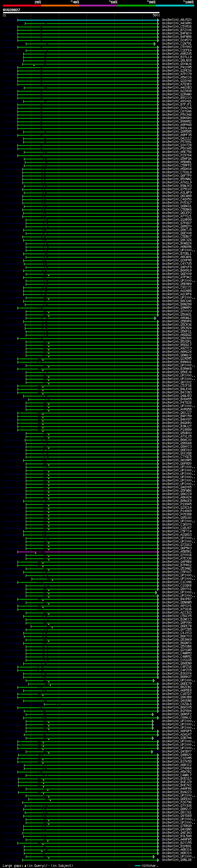Select hit label UniRef100_A9RZU5

point(177,54)
